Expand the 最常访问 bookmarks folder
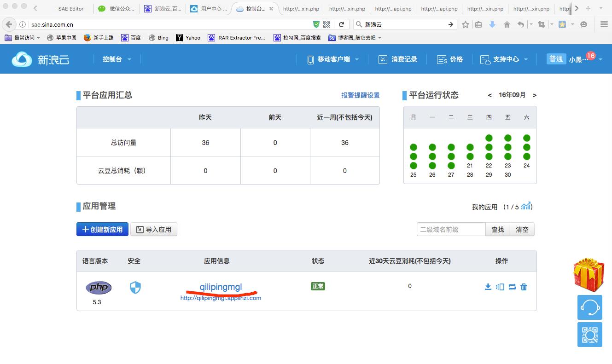 [x=23, y=38]
